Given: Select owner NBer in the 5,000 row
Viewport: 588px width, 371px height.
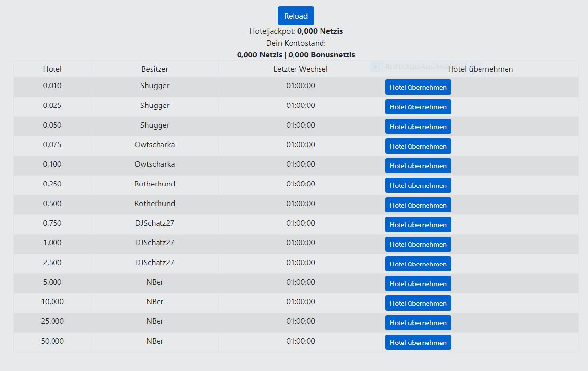Looking at the screenshot, I should pyautogui.click(x=155, y=282).
